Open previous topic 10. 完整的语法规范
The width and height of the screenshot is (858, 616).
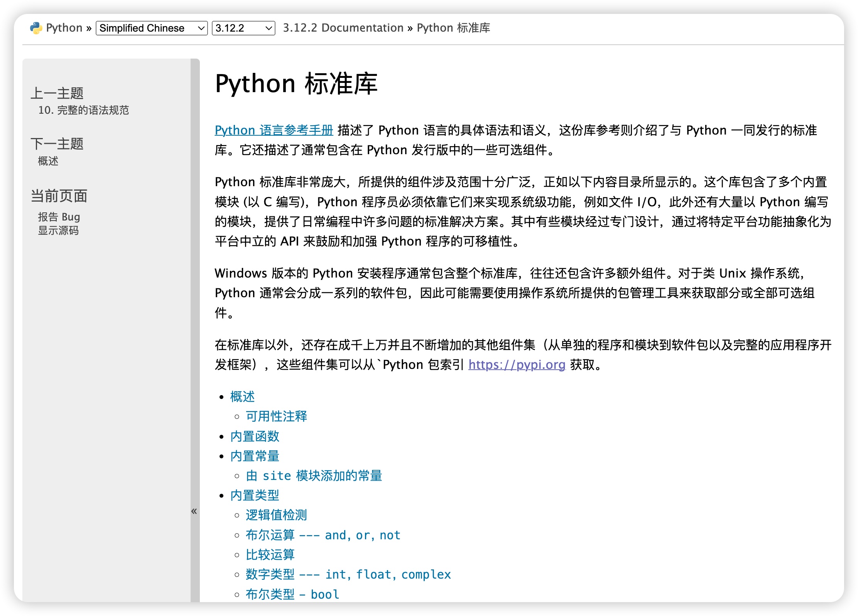pyautogui.click(x=83, y=110)
